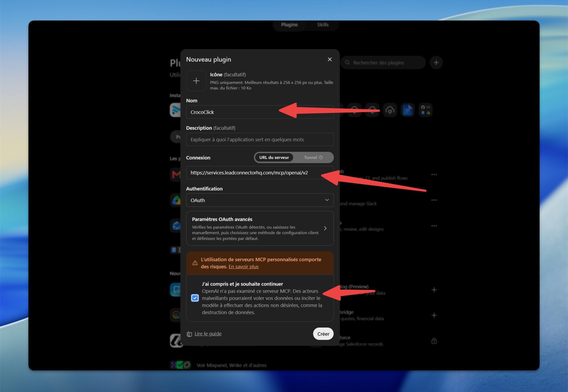
Task: Click the Créer button
Action: 323,334
